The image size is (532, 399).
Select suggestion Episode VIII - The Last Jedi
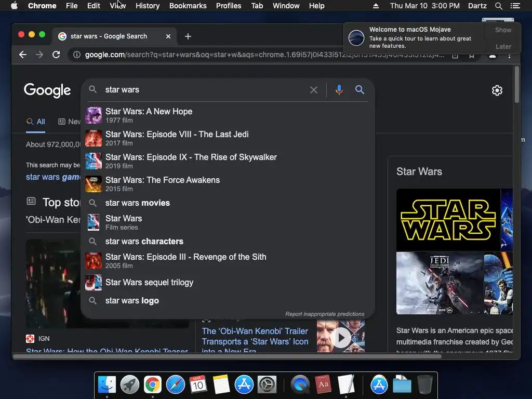[228, 138]
